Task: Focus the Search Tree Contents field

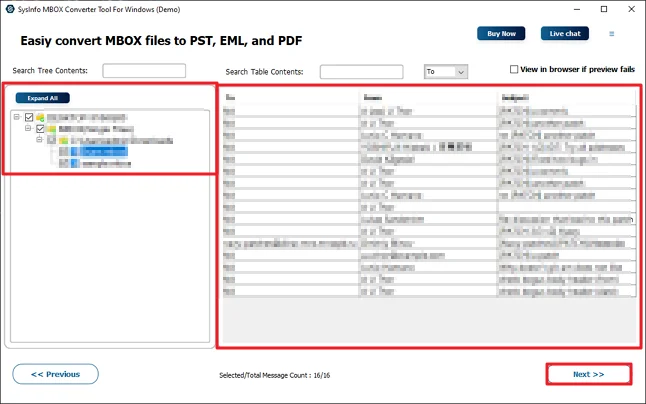Action: click(144, 70)
